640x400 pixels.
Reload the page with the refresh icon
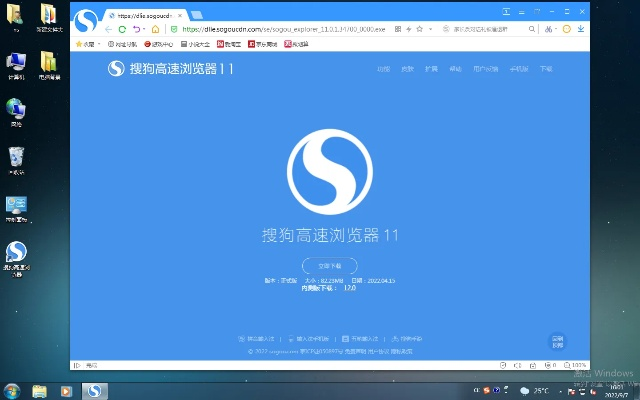pos(123,30)
